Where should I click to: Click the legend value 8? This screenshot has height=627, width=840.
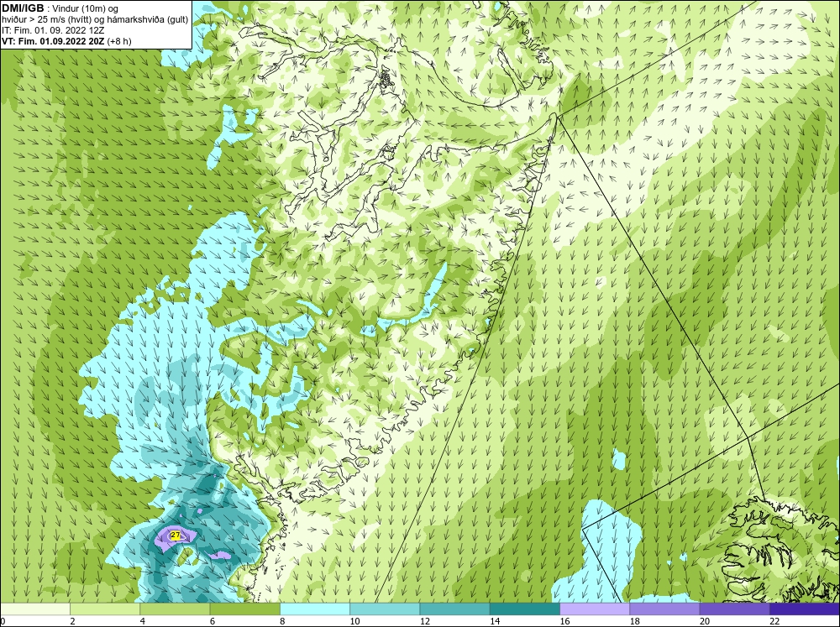coord(282,621)
